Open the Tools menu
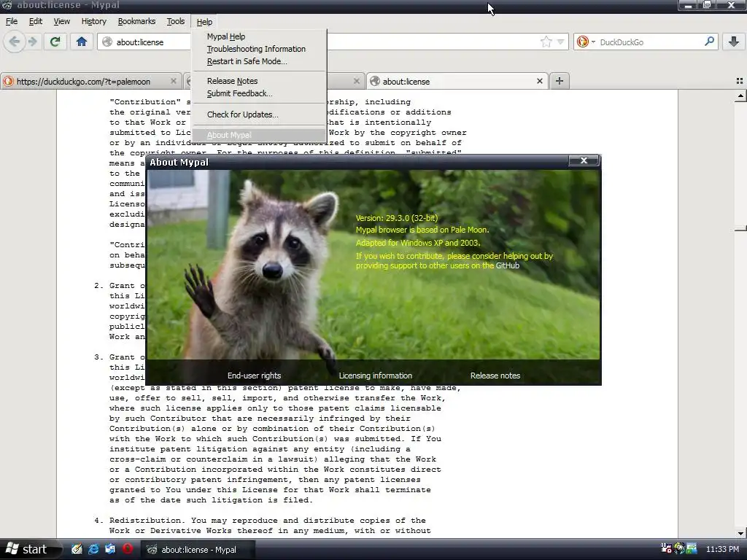This screenshot has width=747, height=560. [x=175, y=21]
